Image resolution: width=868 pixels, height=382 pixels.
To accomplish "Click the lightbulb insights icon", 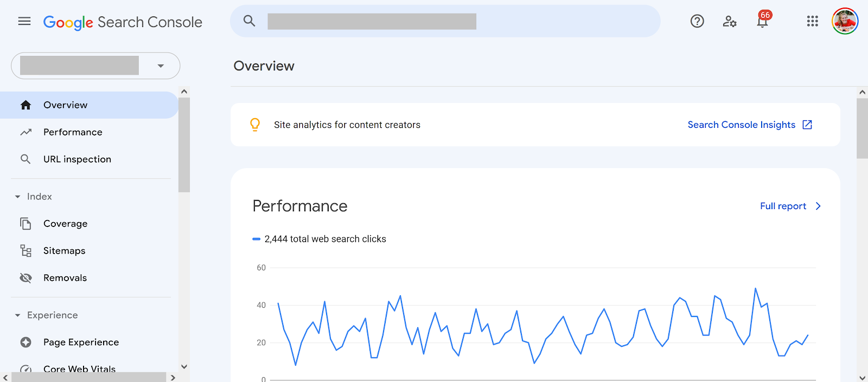I will point(255,125).
